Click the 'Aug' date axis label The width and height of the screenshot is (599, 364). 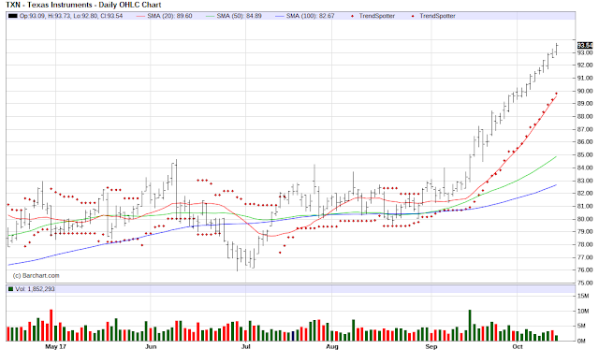[332, 347]
